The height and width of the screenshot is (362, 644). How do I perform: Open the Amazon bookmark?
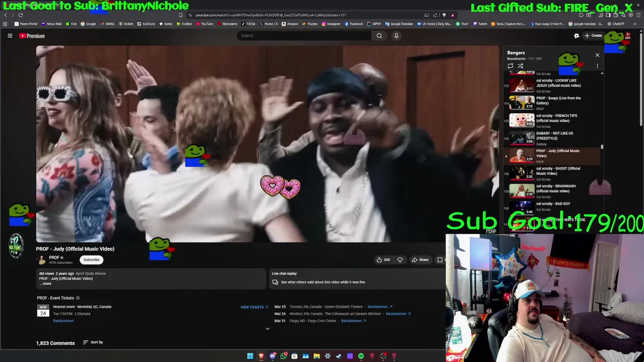coord(290,24)
